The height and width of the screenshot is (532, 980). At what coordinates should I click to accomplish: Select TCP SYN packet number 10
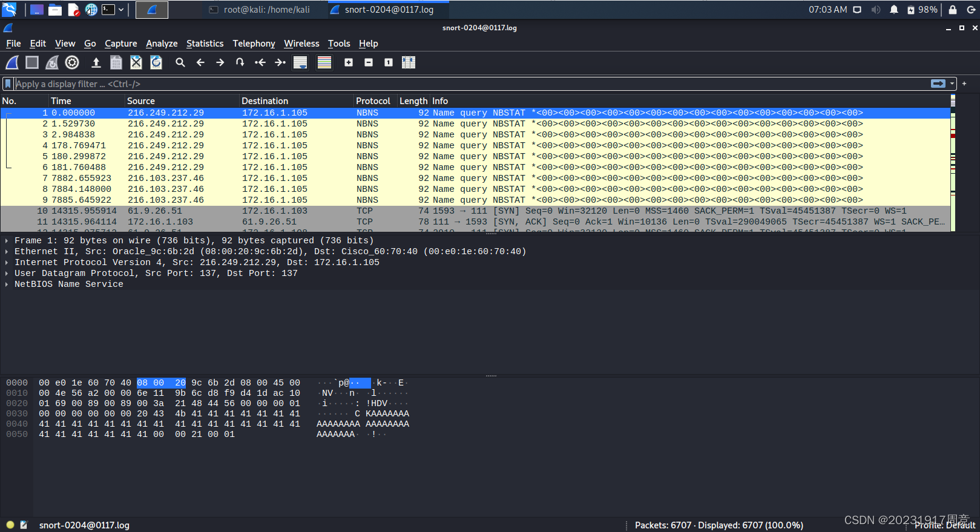coord(475,211)
